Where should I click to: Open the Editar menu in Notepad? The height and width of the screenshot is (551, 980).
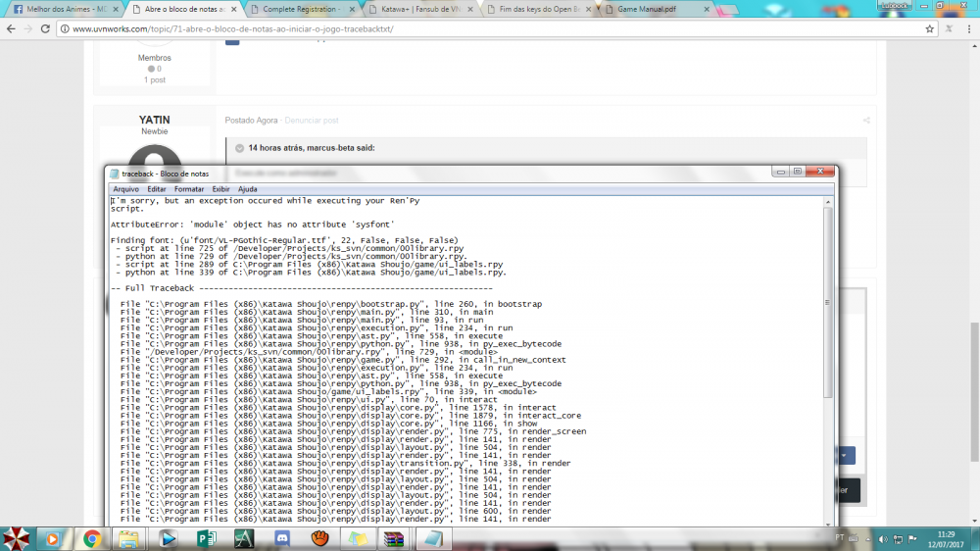[x=156, y=189]
